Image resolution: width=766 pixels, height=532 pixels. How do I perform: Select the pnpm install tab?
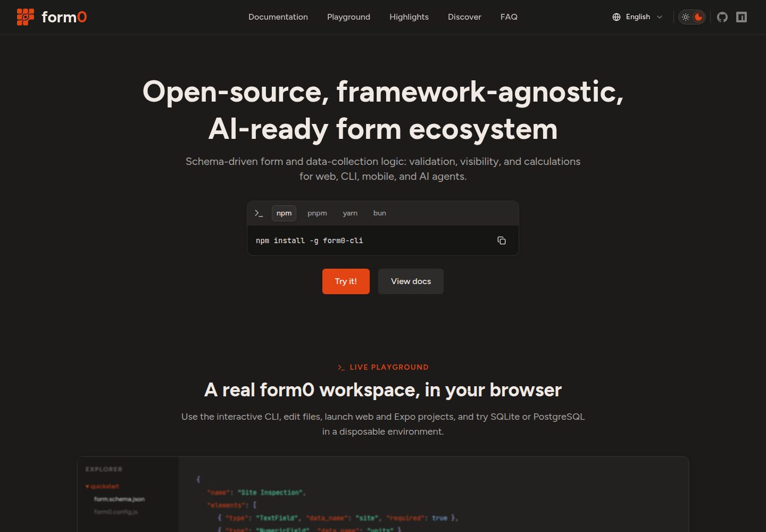pyautogui.click(x=317, y=213)
